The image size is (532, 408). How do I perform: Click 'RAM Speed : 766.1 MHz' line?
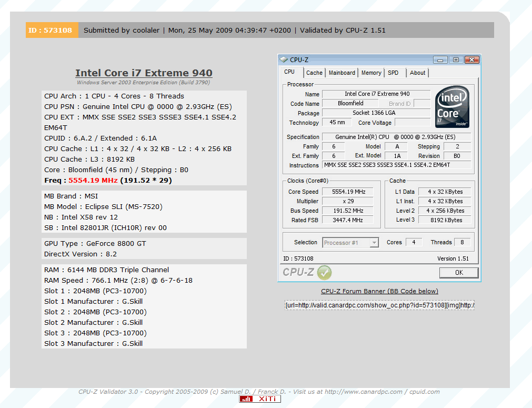tap(118, 281)
